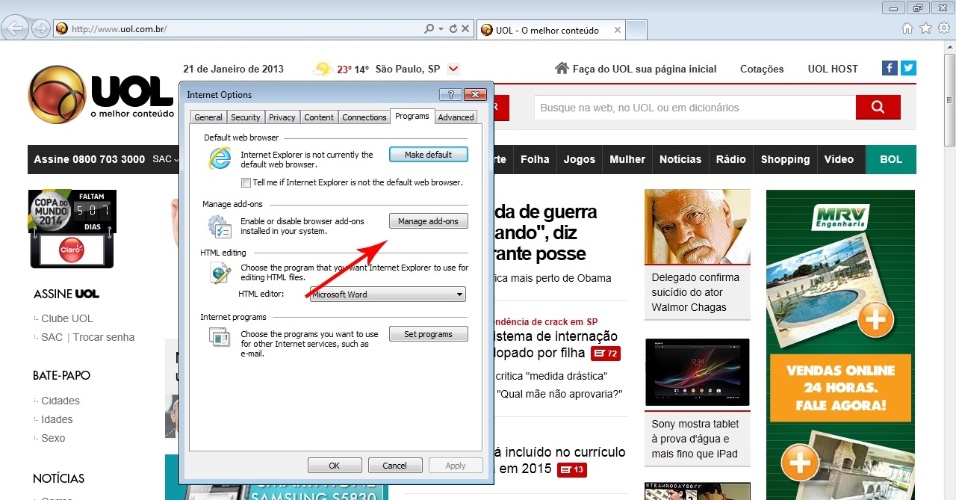Click the upper plus icon on MRV ad
Screen dimensions: 956x500
click(876, 319)
